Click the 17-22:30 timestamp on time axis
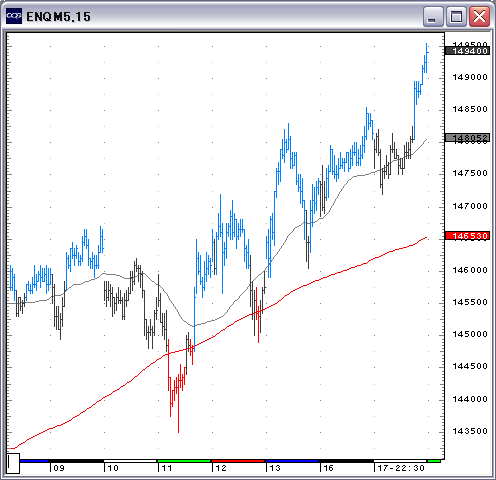The image size is (496, 480). pos(401,468)
